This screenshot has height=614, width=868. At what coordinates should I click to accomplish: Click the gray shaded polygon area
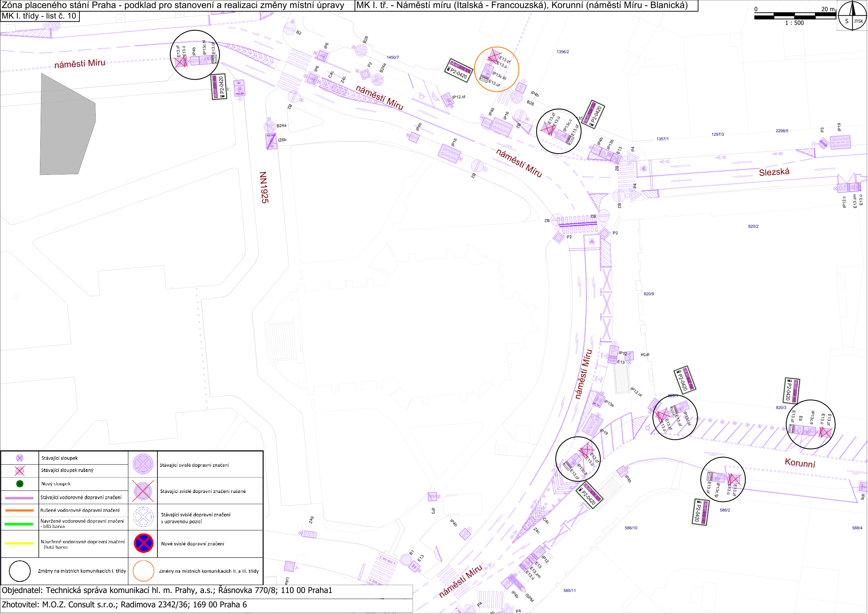[68, 124]
